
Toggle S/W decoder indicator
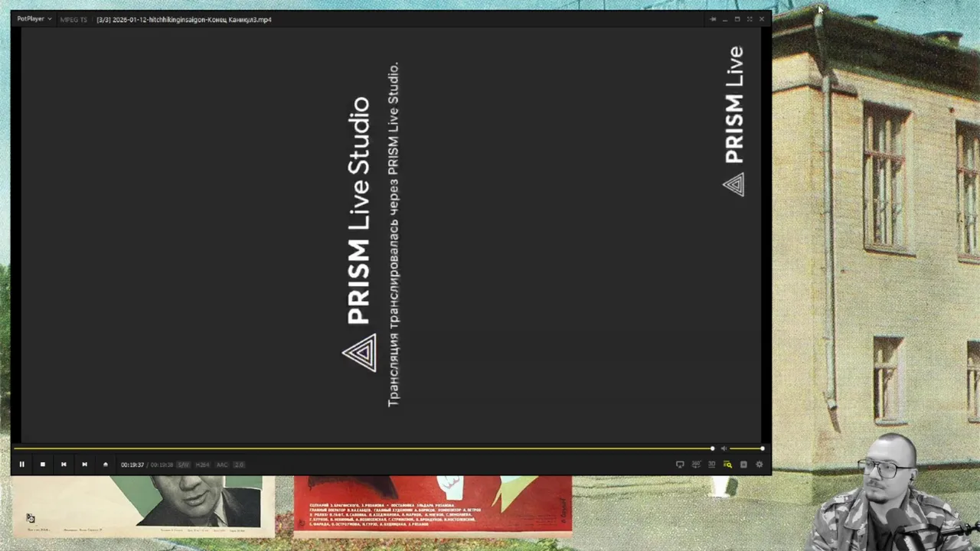click(183, 465)
